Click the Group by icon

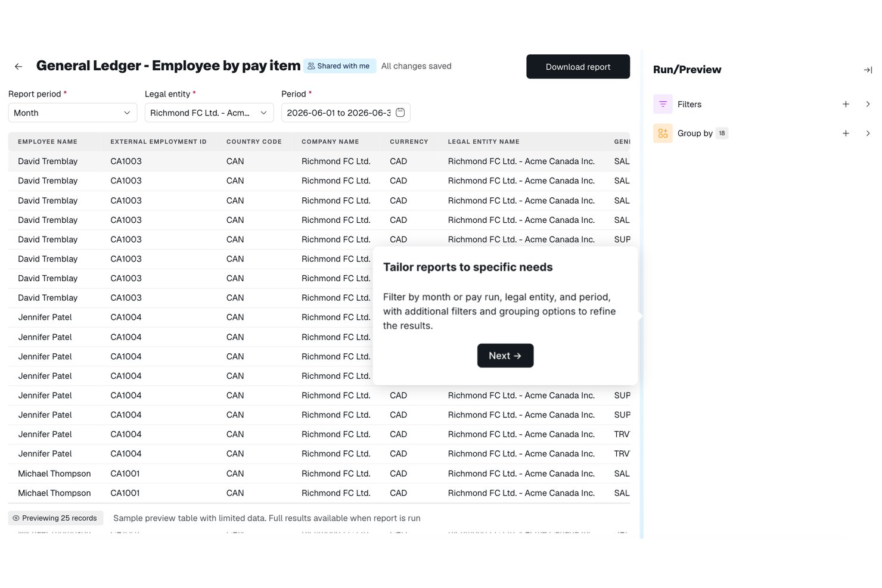pos(663,133)
